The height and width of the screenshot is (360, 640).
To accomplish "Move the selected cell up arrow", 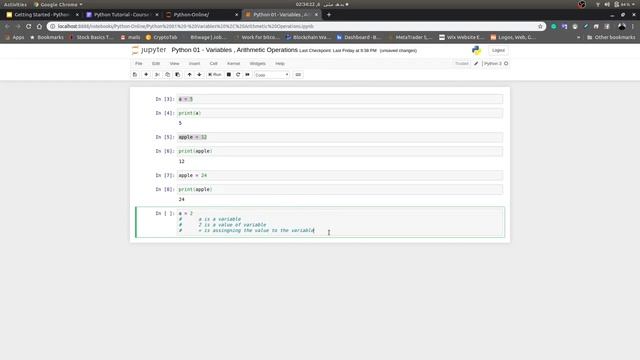I will pyautogui.click(x=189, y=75).
